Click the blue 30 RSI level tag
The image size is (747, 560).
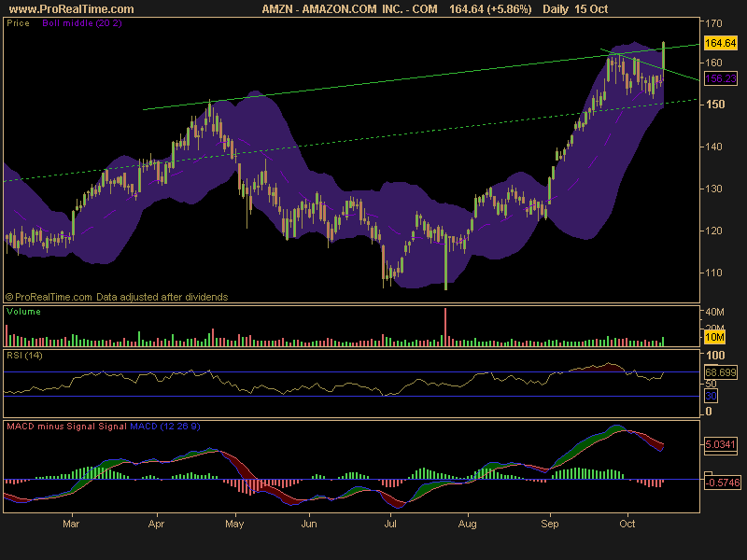(711, 396)
